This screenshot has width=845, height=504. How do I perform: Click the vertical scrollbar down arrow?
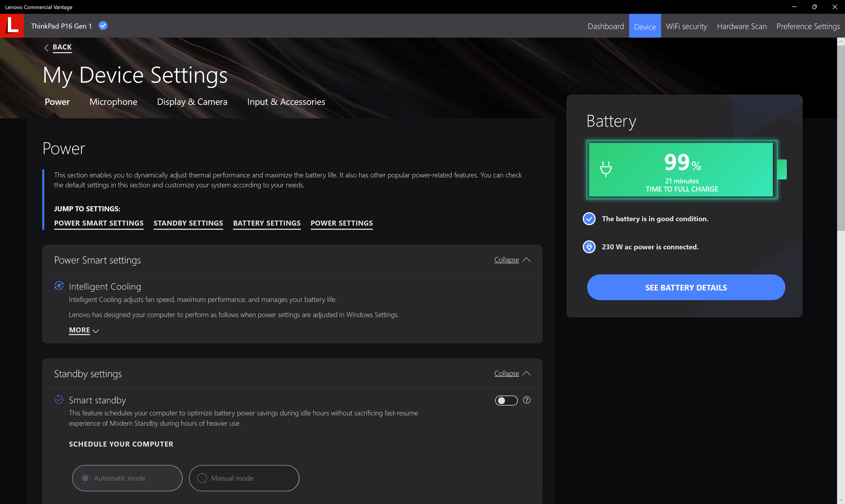pos(841,500)
